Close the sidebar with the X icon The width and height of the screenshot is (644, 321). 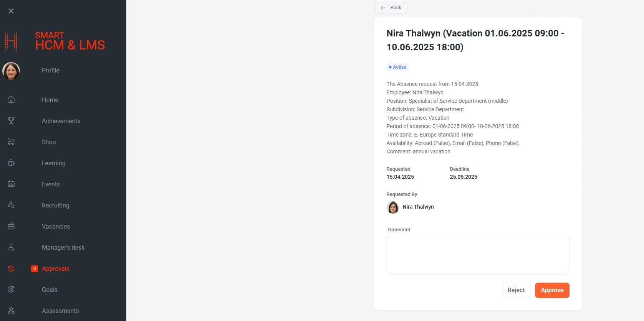coord(11,11)
